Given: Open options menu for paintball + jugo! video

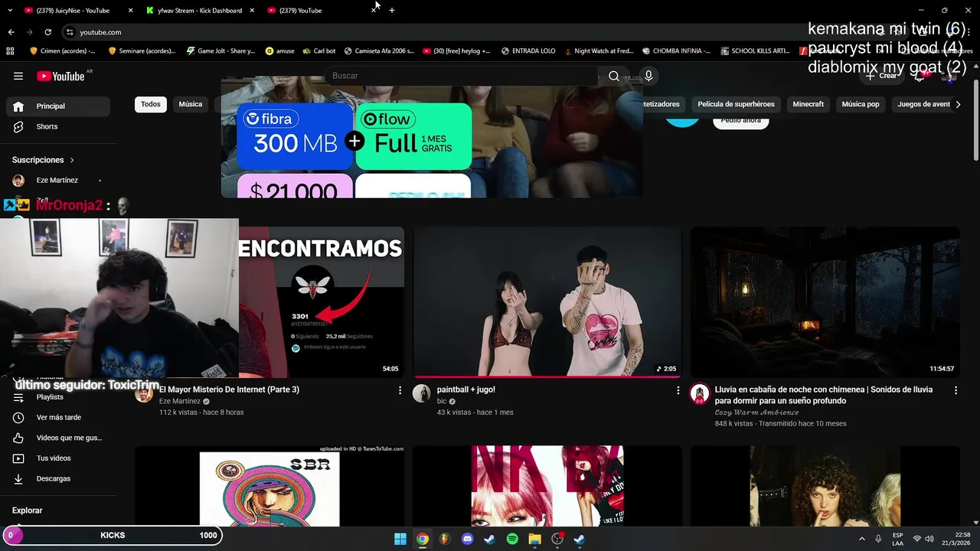Looking at the screenshot, I should [678, 390].
